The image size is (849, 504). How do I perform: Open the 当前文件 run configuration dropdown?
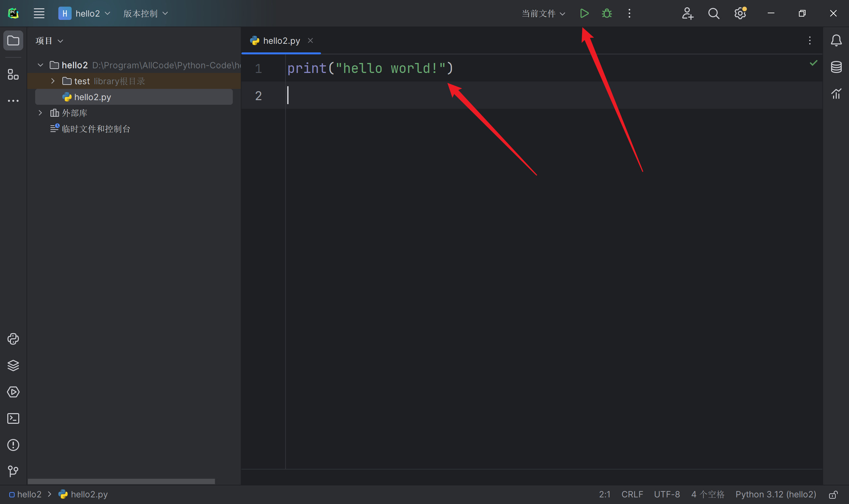pos(543,14)
